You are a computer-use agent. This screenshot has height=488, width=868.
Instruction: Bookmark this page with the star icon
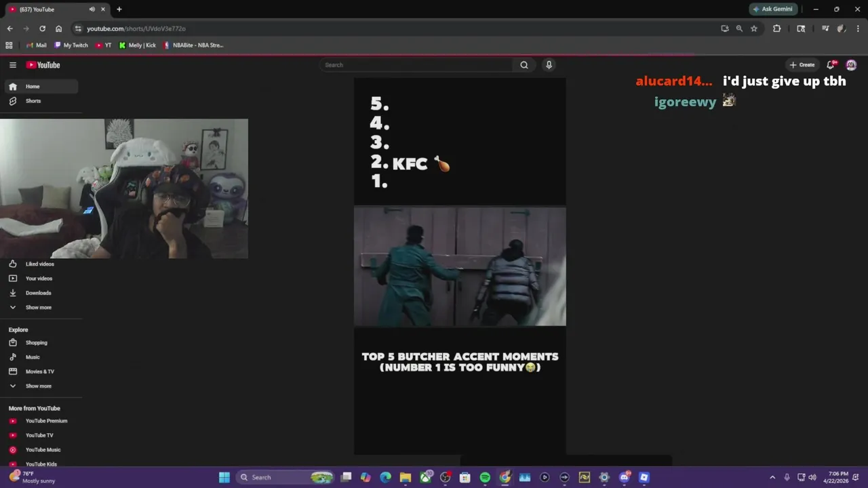pyautogui.click(x=754, y=28)
